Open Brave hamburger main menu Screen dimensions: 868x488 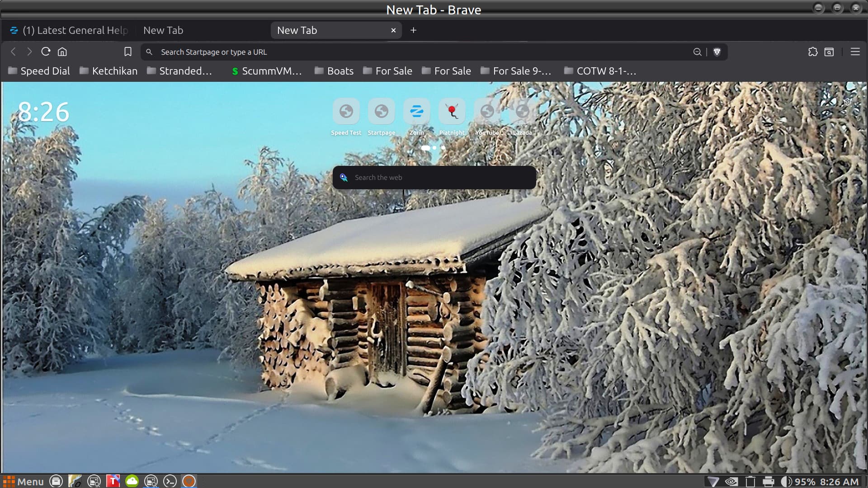tap(855, 52)
